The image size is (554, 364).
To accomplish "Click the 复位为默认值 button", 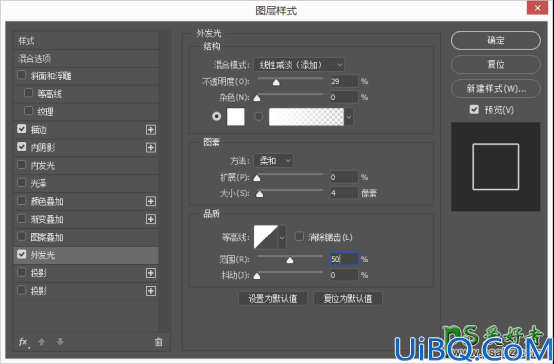I will (348, 299).
